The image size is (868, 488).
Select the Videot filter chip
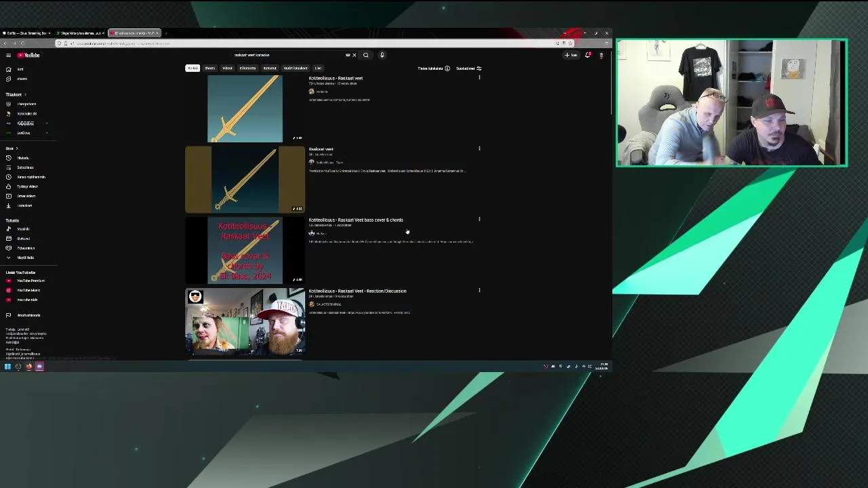(227, 68)
